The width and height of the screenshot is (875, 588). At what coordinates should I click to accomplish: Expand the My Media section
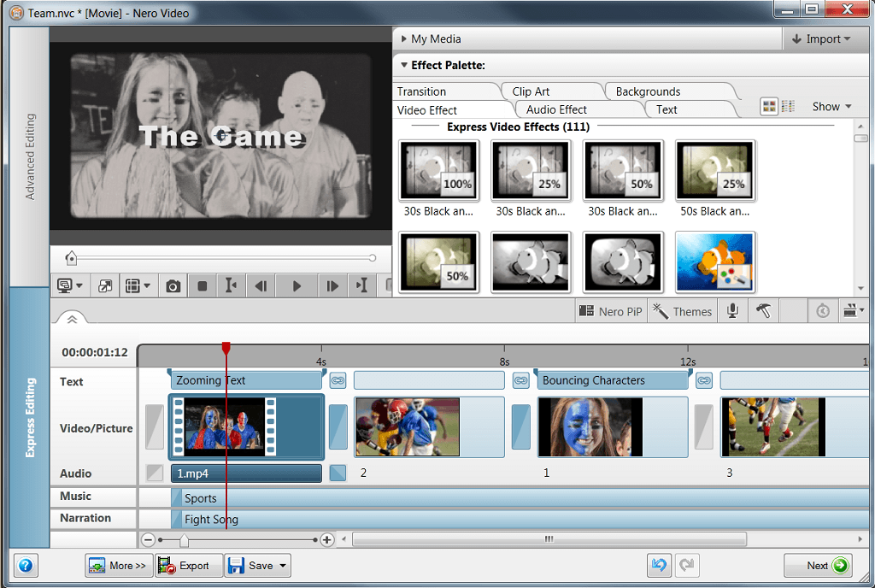(x=403, y=38)
